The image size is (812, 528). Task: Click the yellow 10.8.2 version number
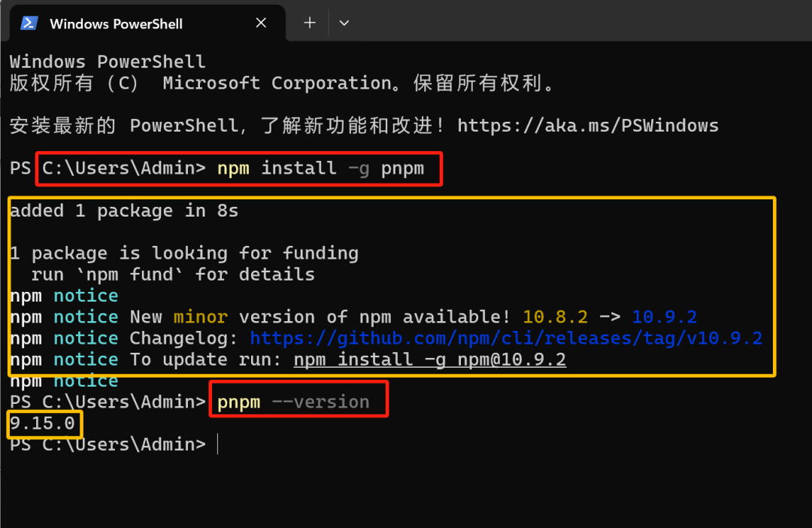[x=556, y=317]
